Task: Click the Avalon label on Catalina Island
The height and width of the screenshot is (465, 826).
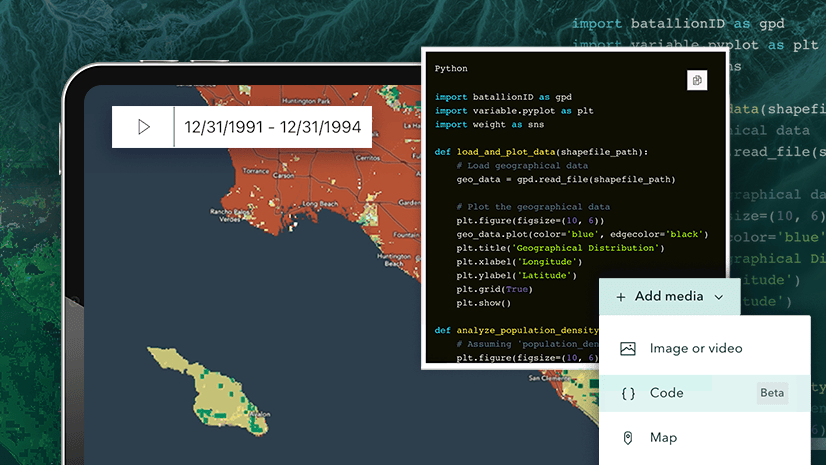Action: pyautogui.click(x=260, y=414)
